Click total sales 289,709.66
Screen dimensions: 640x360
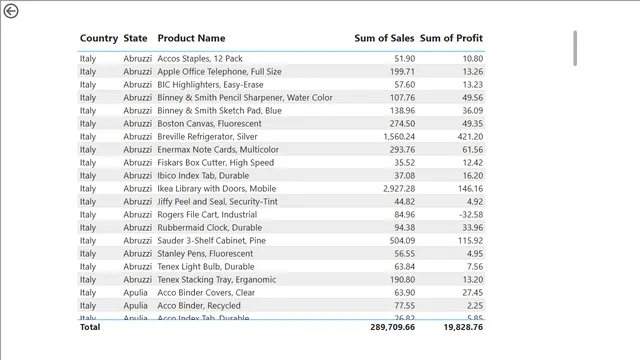point(393,327)
